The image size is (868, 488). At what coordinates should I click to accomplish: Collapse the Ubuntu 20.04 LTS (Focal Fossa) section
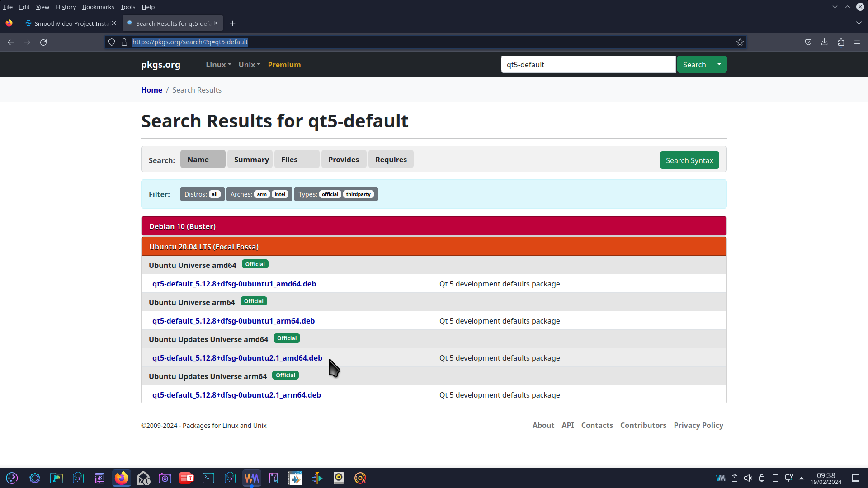coord(434,246)
